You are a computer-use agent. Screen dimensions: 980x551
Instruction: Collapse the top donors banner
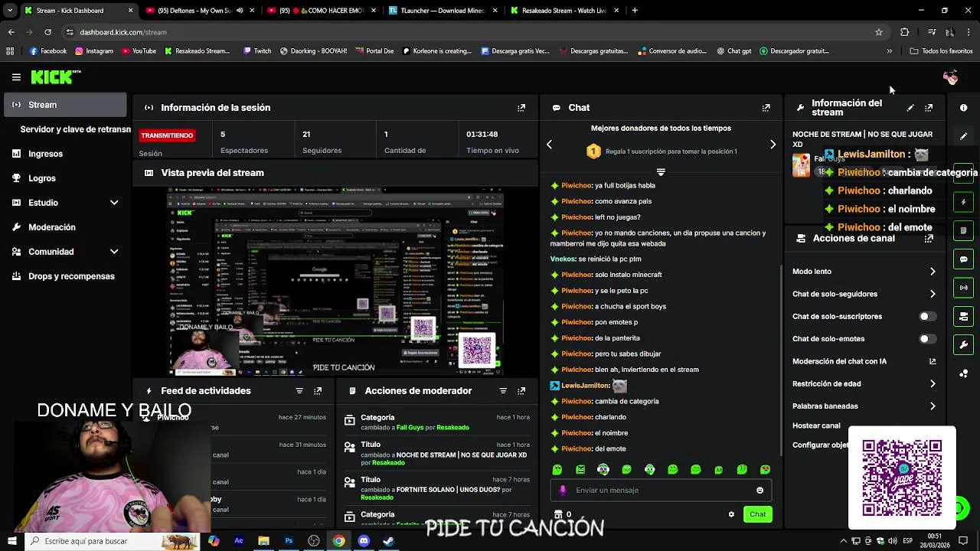(x=661, y=172)
